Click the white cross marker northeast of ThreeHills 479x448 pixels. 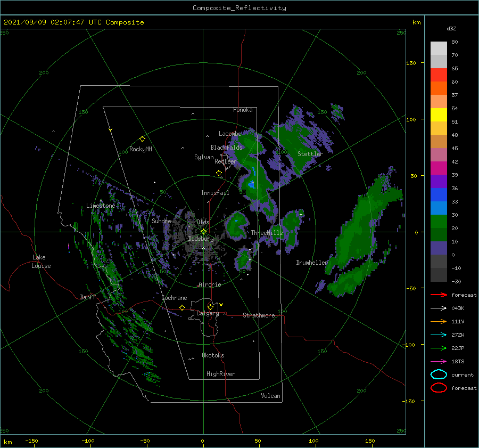301,214
